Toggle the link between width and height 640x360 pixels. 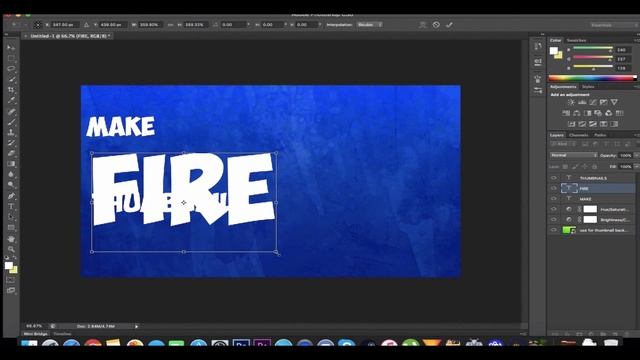coord(171,25)
